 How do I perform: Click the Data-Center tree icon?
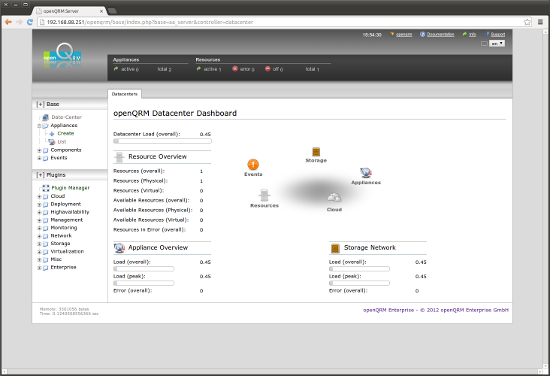point(46,117)
